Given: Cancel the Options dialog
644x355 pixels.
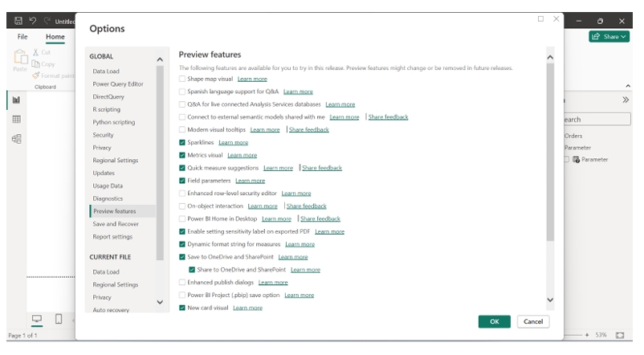Looking at the screenshot, I should click(x=533, y=322).
